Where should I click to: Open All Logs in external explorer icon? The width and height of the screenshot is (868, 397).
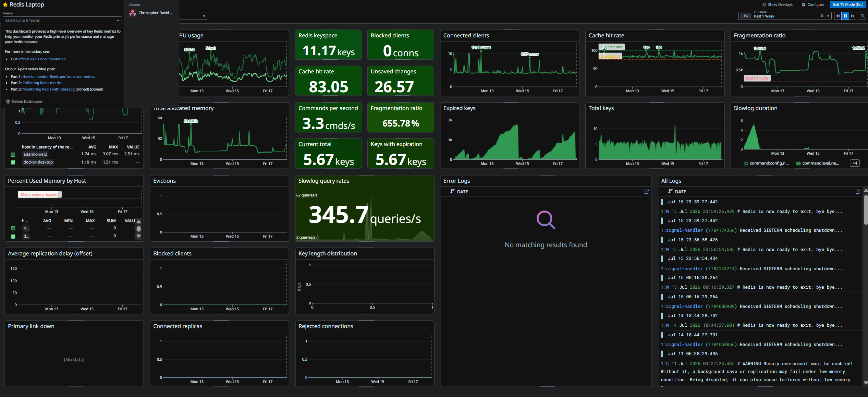[858, 192]
